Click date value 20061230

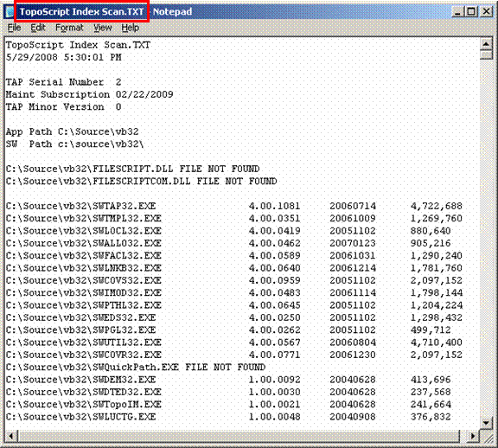point(353,355)
